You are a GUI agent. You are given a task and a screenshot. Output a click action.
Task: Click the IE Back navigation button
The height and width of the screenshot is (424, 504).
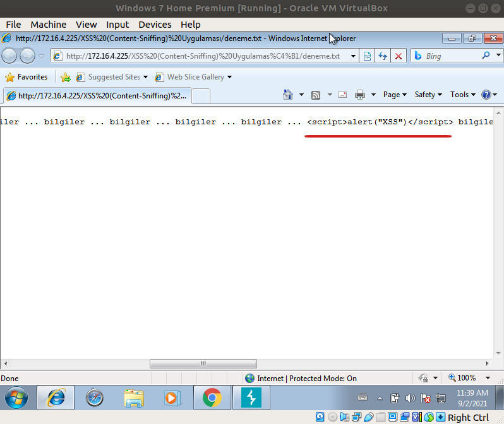point(9,56)
